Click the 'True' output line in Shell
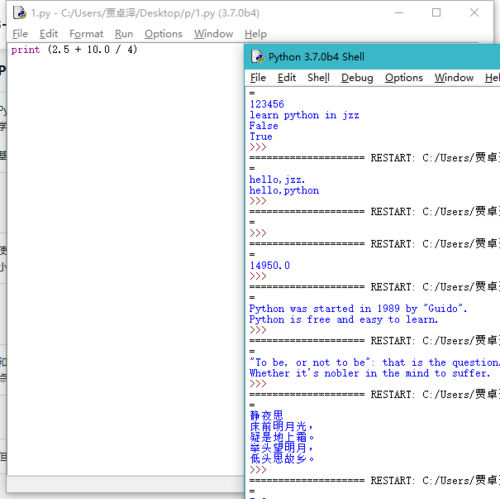500x499 pixels. pyautogui.click(x=261, y=136)
